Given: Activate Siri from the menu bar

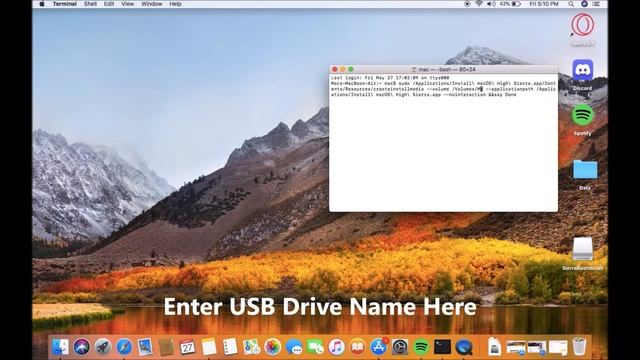Looking at the screenshot, I should click(584, 4).
